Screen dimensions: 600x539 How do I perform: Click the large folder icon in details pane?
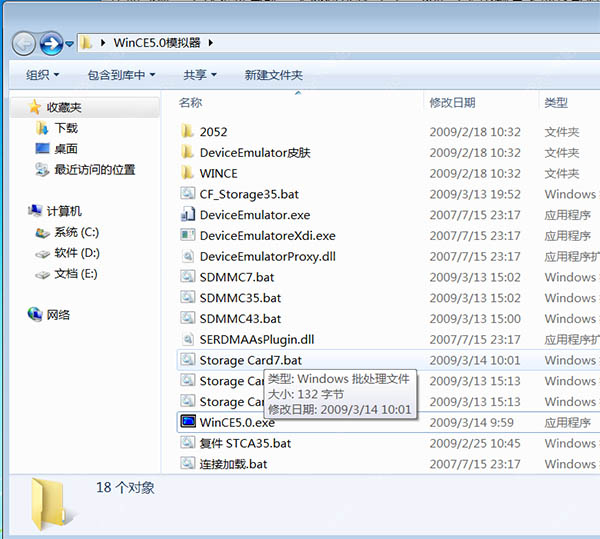(52, 504)
